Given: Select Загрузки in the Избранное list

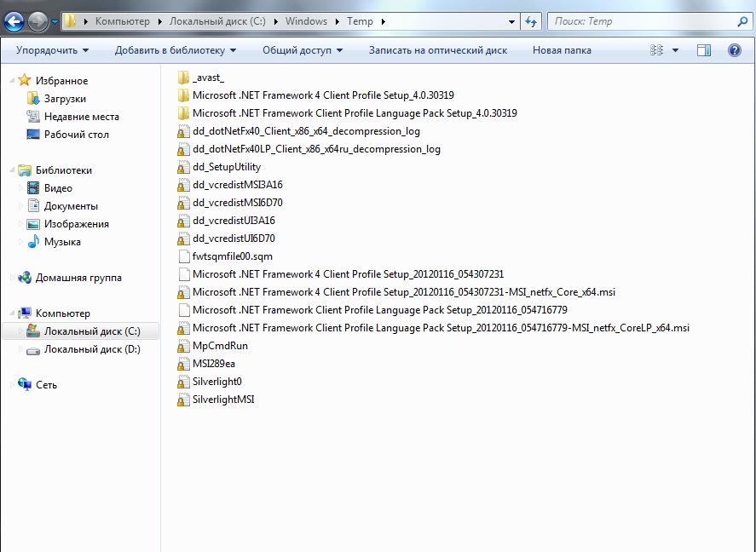Looking at the screenshot, I should coord(65,99).
